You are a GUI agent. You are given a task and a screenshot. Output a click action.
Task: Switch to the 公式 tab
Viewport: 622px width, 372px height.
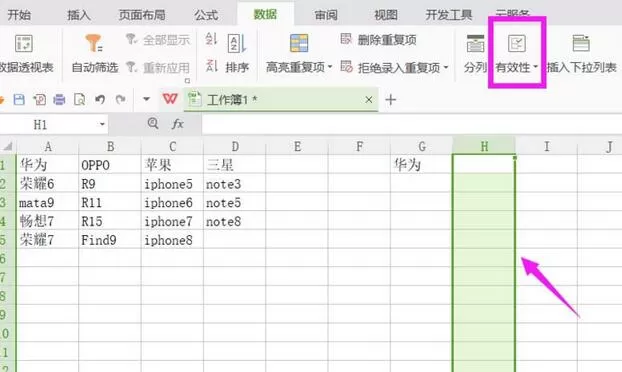click(x=206, y=15)
